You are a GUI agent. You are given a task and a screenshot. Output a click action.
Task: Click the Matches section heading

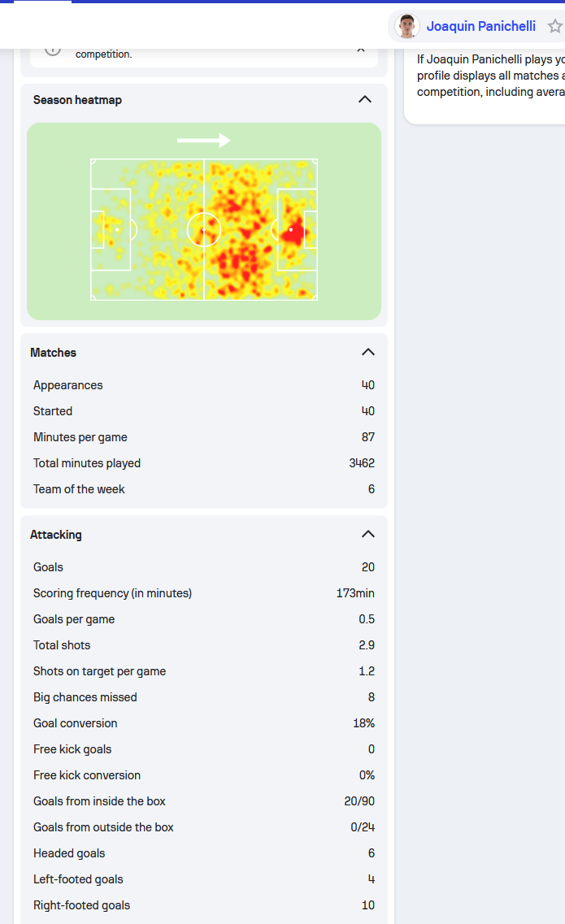[x=53, y=353]
